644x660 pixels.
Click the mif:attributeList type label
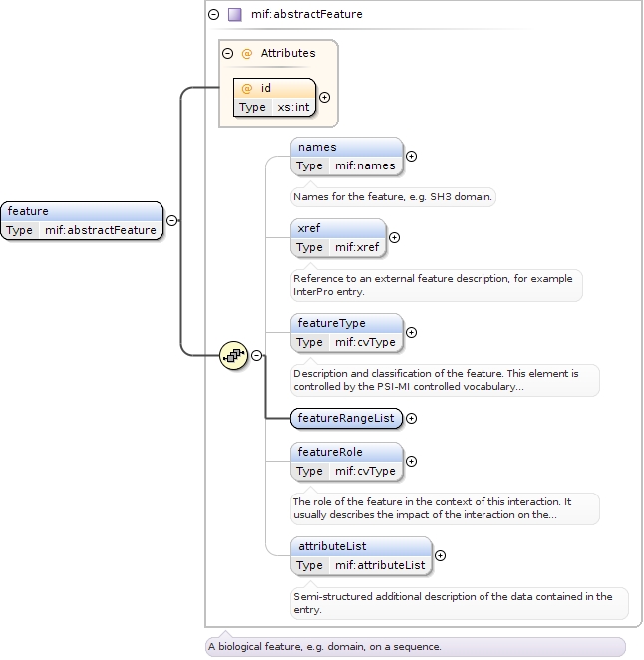point(380,565)
